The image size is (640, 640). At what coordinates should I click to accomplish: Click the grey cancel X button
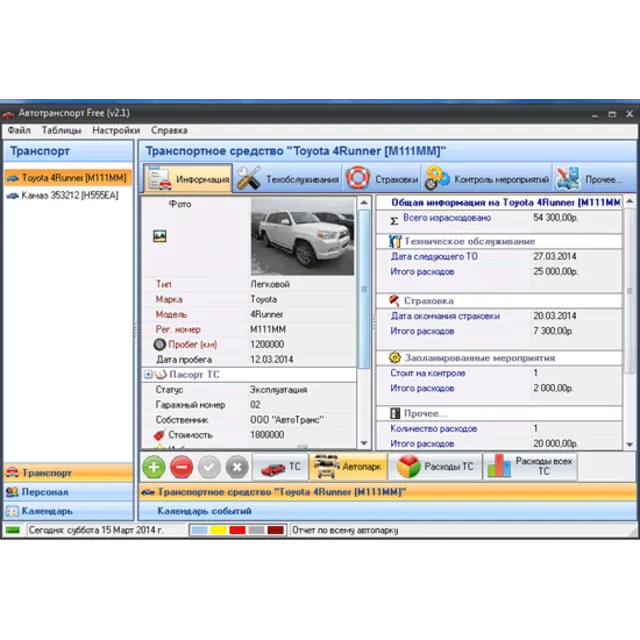237,467
